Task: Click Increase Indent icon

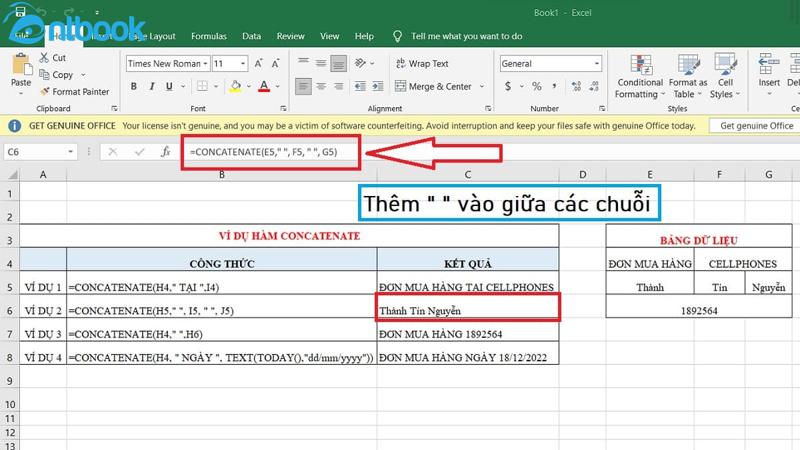Action: point(378,86)
